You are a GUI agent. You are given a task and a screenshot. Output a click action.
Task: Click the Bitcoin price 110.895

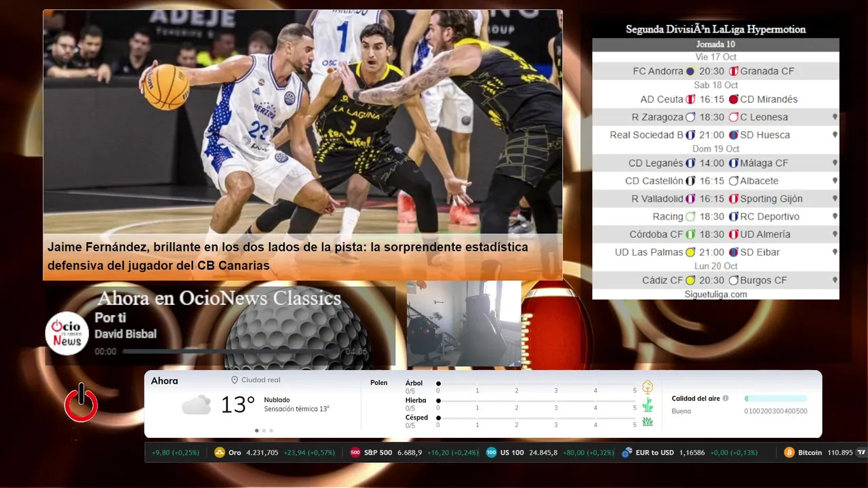pos(840,453)
